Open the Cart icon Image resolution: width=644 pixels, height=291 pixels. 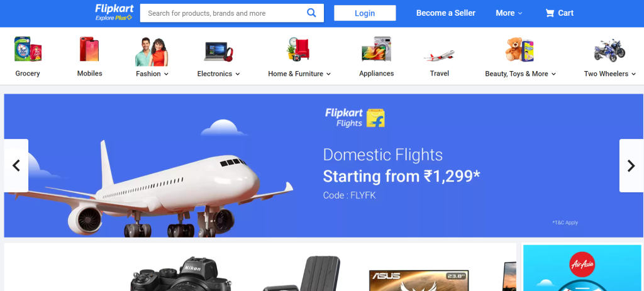coord(550,13)
